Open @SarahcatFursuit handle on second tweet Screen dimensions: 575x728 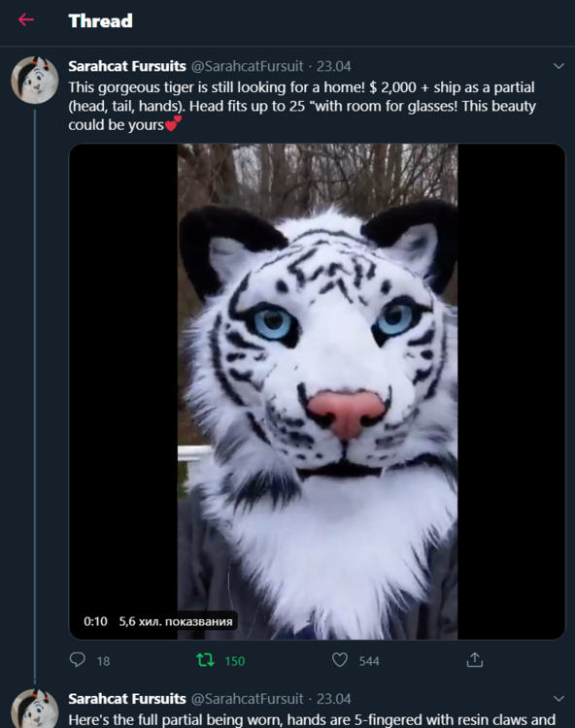[x=247, y=699]
